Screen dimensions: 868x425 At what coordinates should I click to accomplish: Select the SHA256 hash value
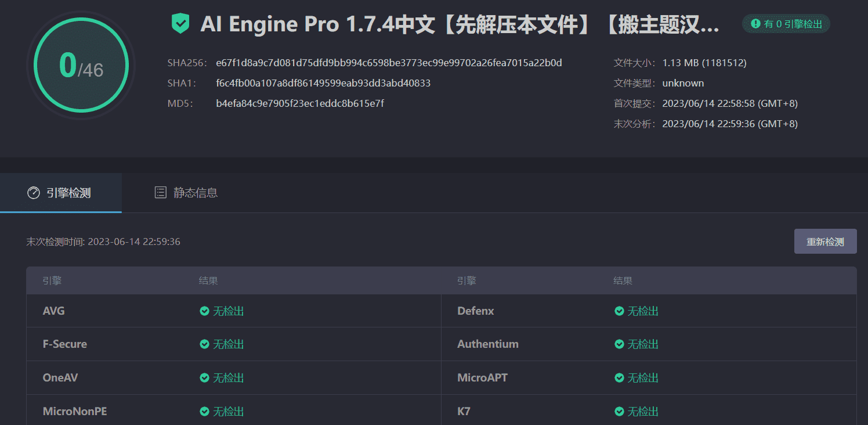point(389,63)
